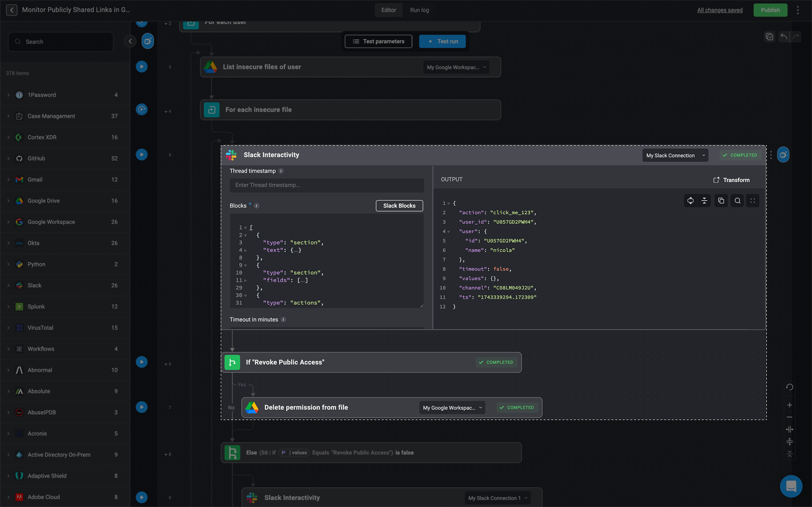Click the OUTPUT heading label
Image resolution: width=812 pixels, height=507 pixels.
(451, 180)
